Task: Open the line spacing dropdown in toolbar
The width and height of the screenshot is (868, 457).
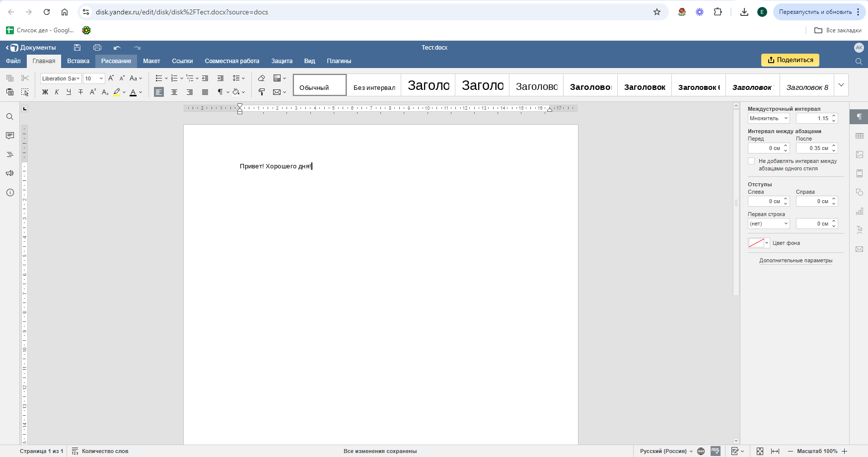Action: click(x=239, y=78)
